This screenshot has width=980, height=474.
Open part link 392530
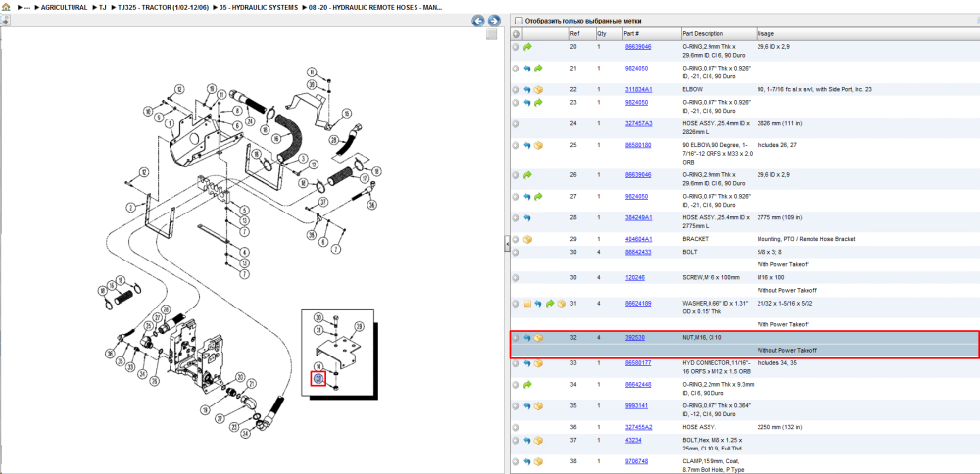(x=635, y=337)
